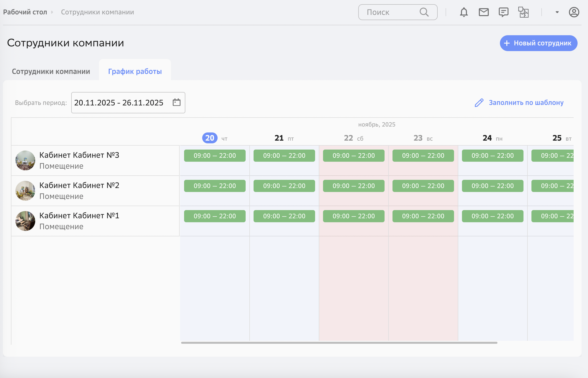Click Заполнить по шаблону link

point(526,103)
